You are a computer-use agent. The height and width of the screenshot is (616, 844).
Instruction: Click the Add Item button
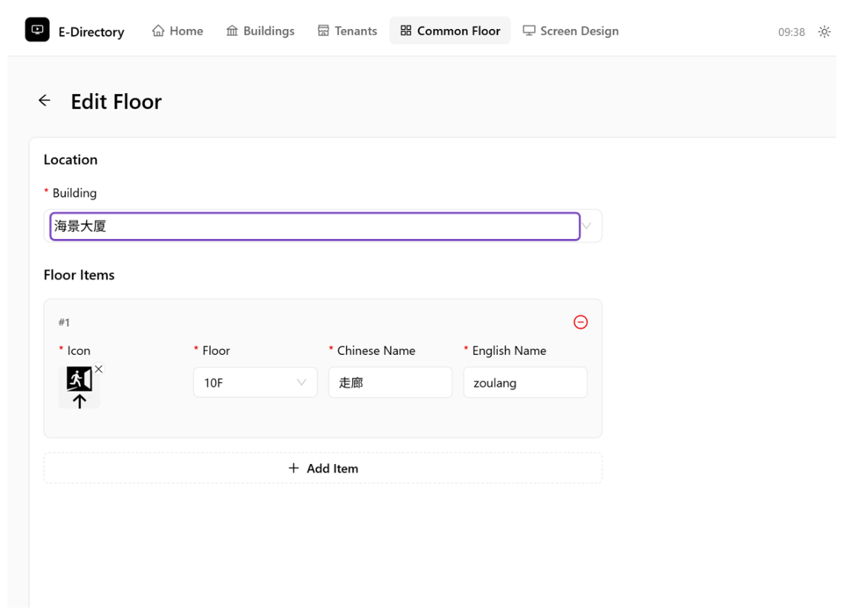(x=323, y=468)
